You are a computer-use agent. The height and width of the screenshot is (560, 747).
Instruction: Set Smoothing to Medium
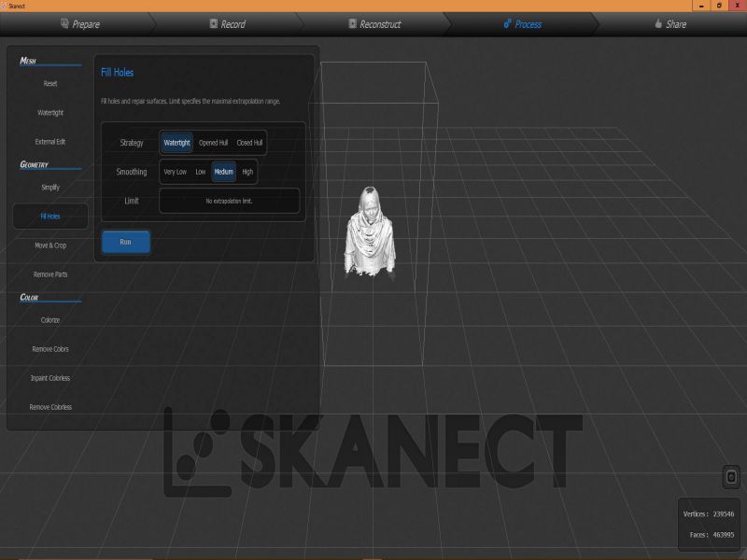[x=223, y=172]
